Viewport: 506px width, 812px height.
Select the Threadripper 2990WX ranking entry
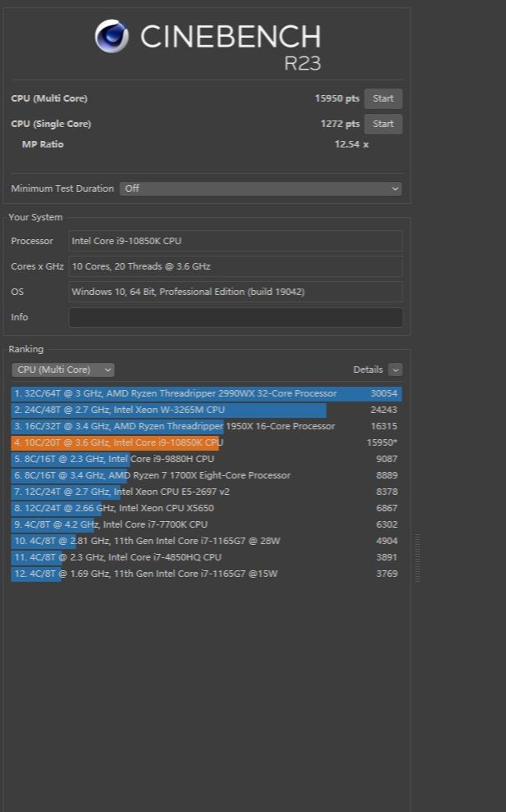205,393
